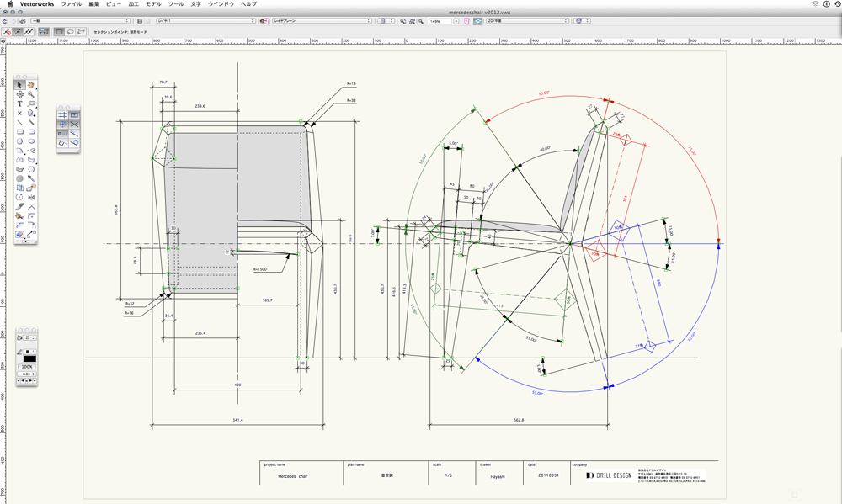The height and width of the screenshot is (504, 842).
Task: Enable rectangular marquee selection mode
Action: coord(59,32)
